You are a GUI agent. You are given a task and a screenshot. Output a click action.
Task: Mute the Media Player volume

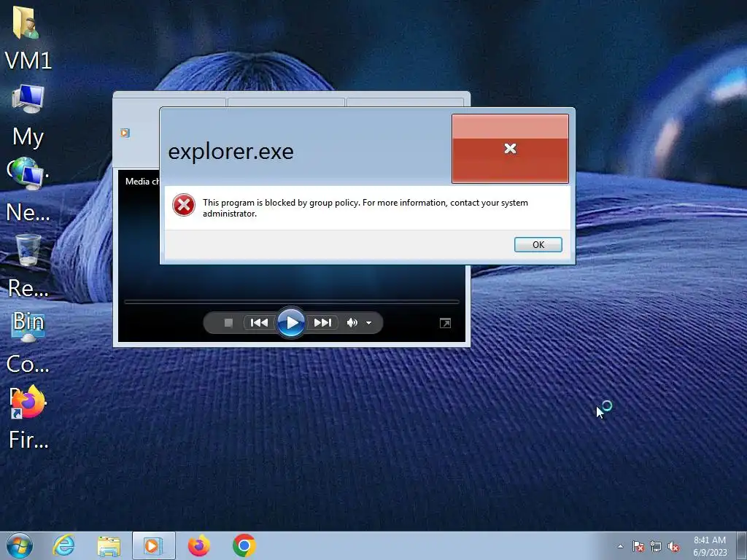(352, 323)
